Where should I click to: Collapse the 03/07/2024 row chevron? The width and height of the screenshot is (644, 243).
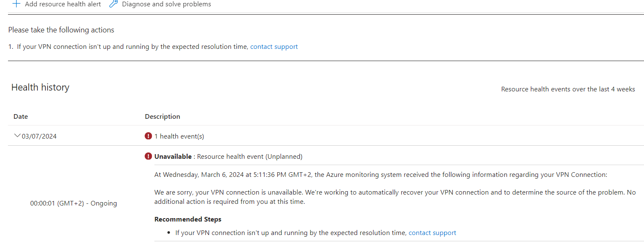tap(17, 136)
